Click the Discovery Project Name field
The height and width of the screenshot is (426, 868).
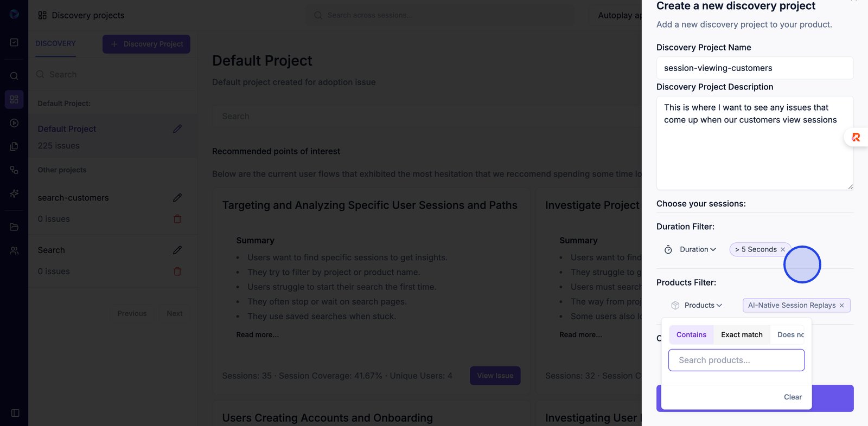click(x=755, y=68)
